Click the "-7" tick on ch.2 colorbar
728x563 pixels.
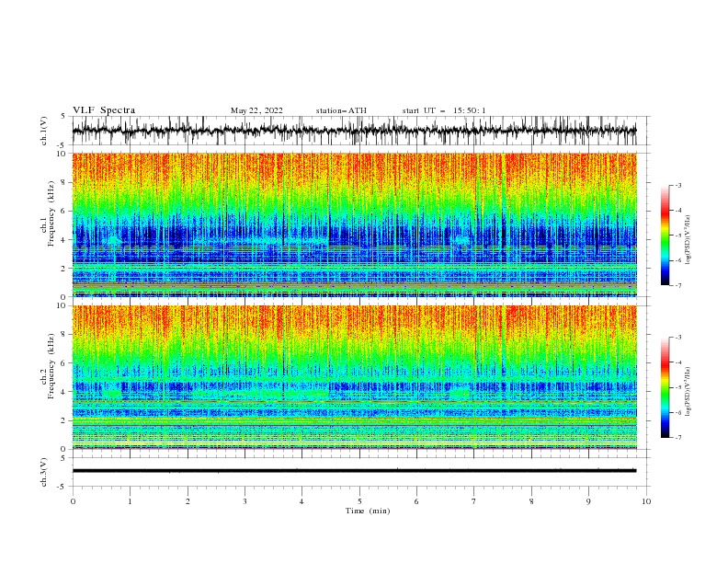tap(678, 437)
